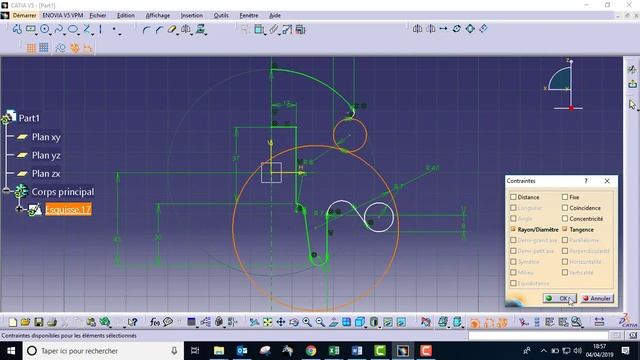Open a file with folder icon

point(25,322)
